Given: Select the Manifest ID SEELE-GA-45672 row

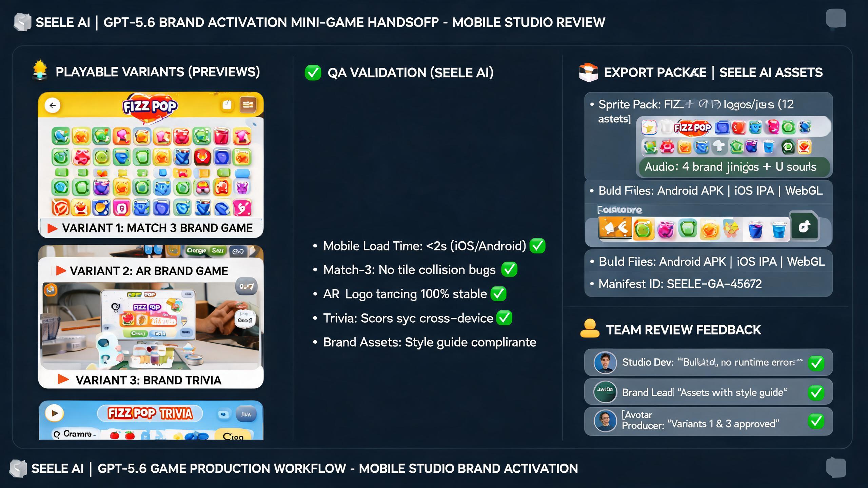Looking at the screenshot, I should [709, 284].
